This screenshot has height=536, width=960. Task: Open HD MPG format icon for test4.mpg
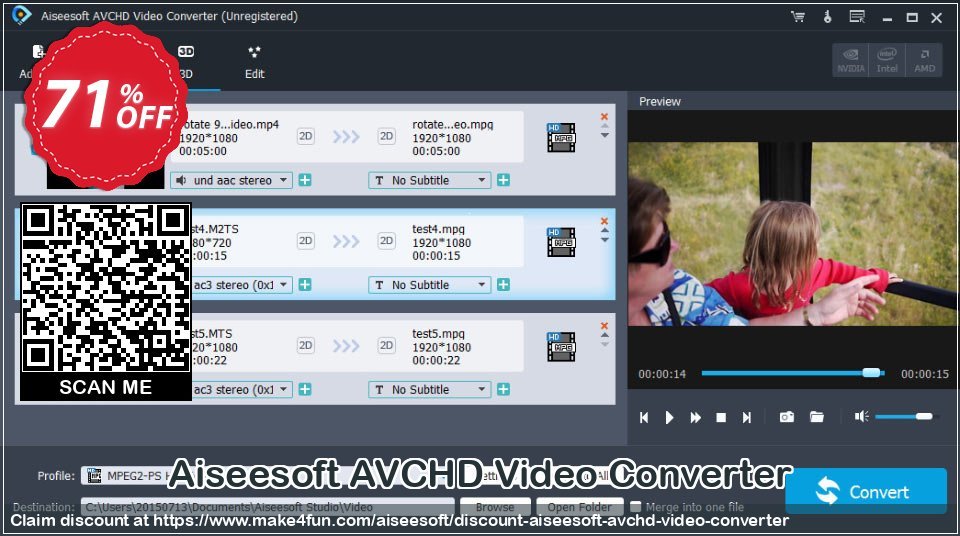[x=561, y=242]
